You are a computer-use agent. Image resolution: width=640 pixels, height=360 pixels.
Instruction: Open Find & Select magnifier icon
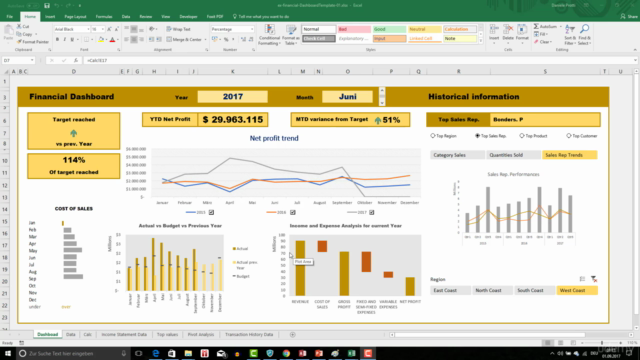click(x=584, y=29)
